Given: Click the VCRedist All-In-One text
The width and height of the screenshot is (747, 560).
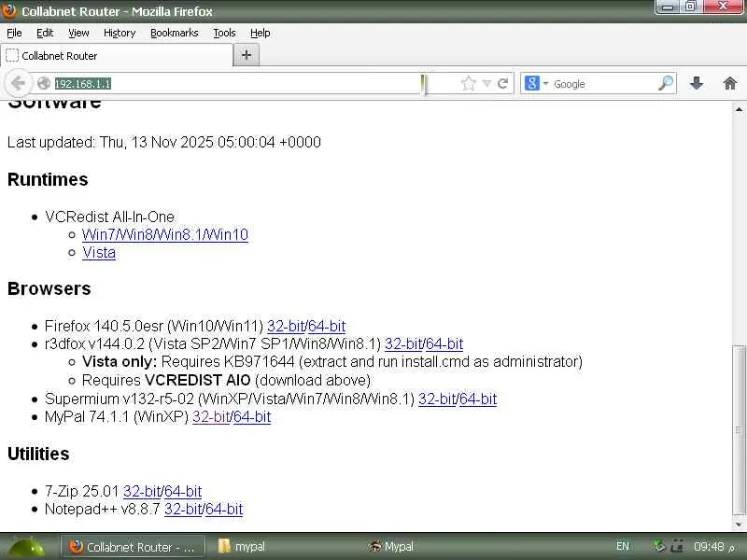Looking at the screenshot, I should [109, 217].
